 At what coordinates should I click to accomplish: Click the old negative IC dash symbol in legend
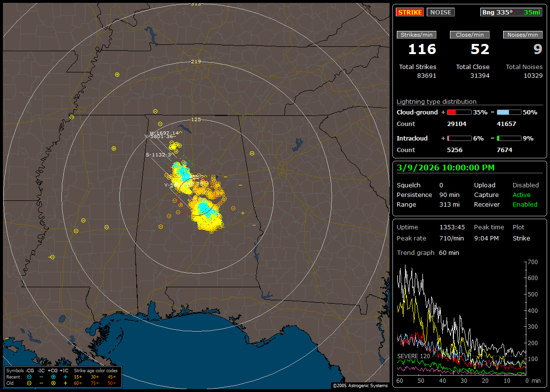pyautogui.click(x=41, y=383)
